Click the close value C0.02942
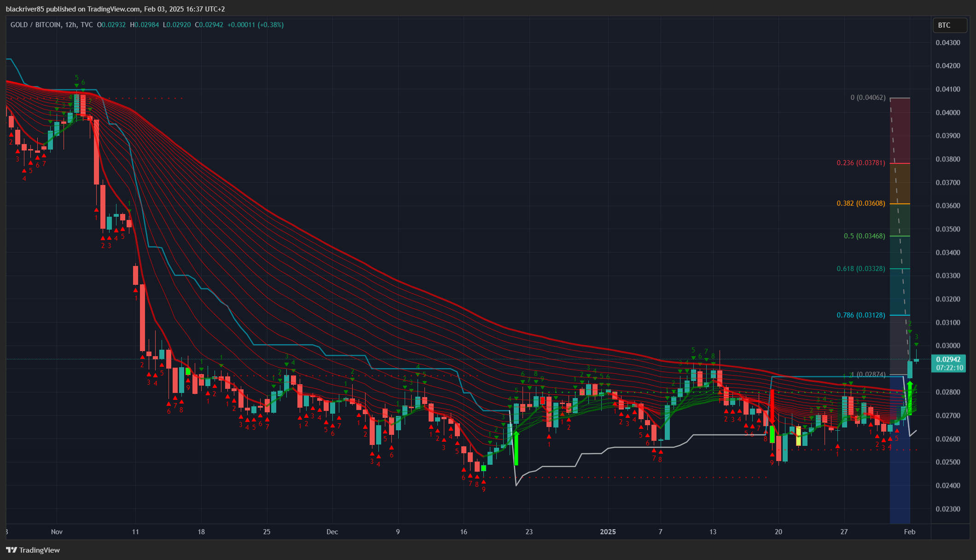The image size is (976, 560). click(x=209, y=25)
